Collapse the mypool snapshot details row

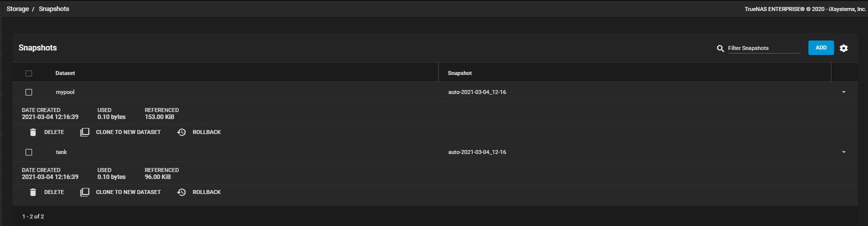coord(843,92)
